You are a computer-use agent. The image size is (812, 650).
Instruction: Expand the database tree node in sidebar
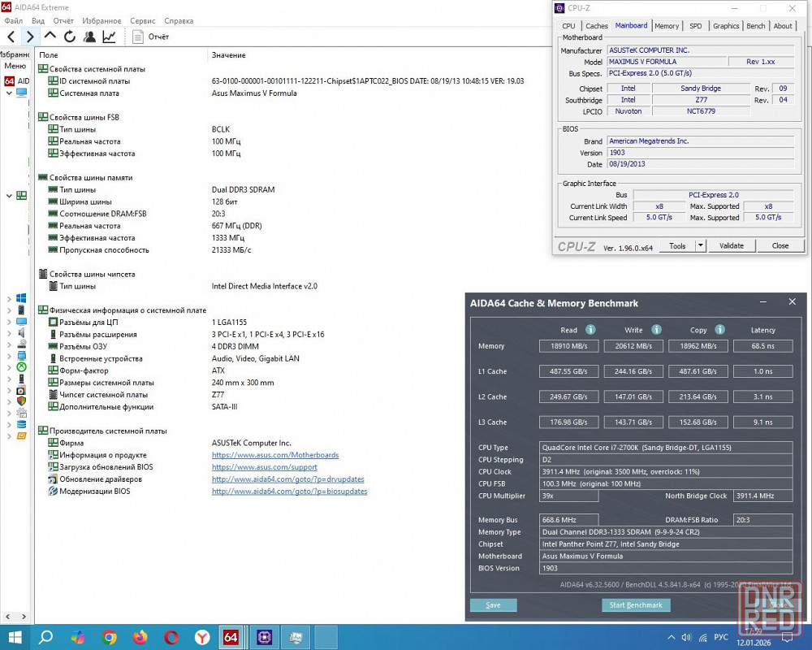9,424
